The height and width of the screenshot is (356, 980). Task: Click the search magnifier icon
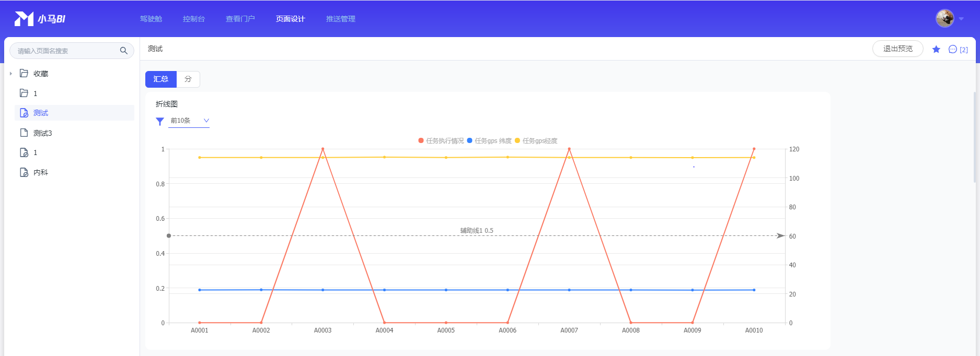point(124,51)
